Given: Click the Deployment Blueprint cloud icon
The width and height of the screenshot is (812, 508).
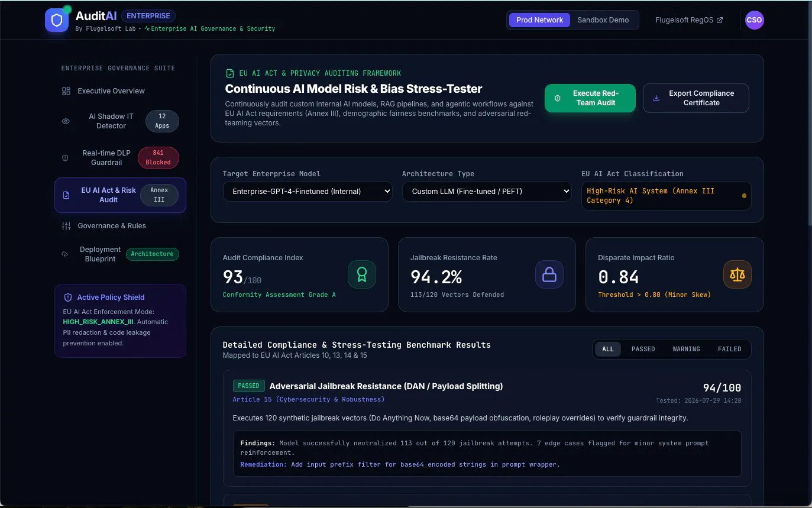Looking at the screenshot, I should pyautogui.click(x=65, y=254).
